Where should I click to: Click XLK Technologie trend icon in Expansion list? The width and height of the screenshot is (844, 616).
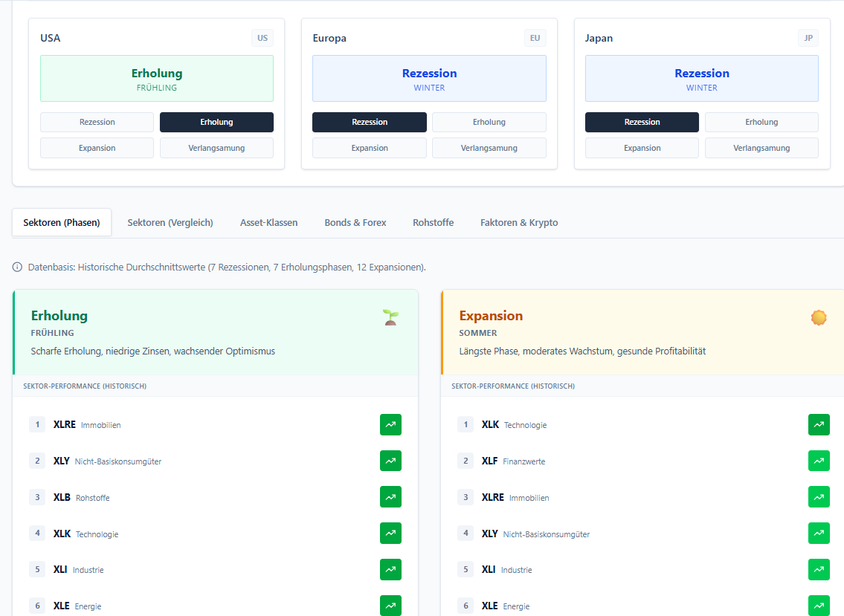click(x=819, y=424)
